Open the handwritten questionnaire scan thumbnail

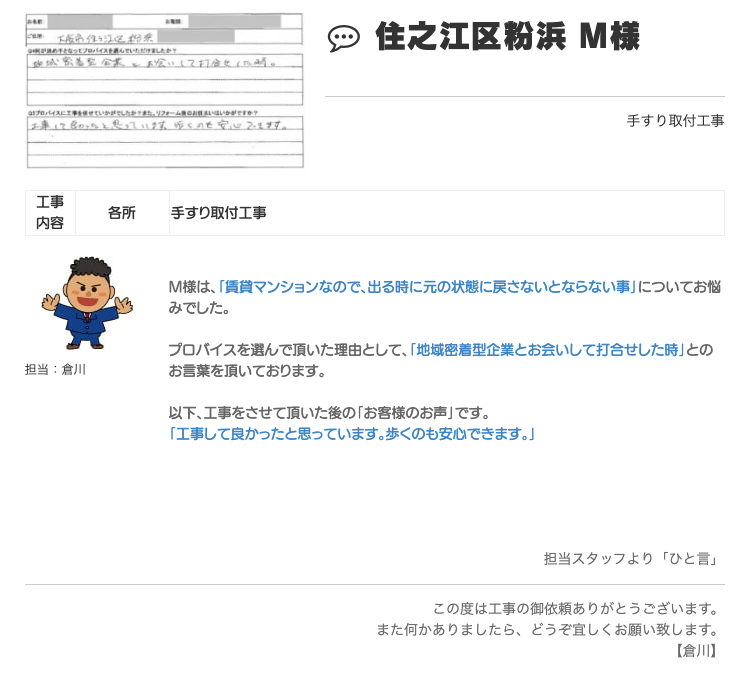[x=164, y=90]
